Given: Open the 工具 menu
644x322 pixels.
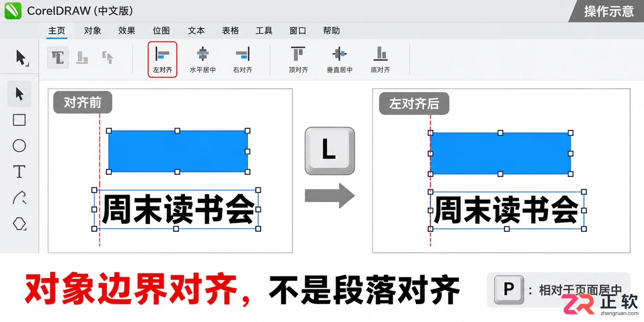Looking at the screenshot, I should point(264,31).
